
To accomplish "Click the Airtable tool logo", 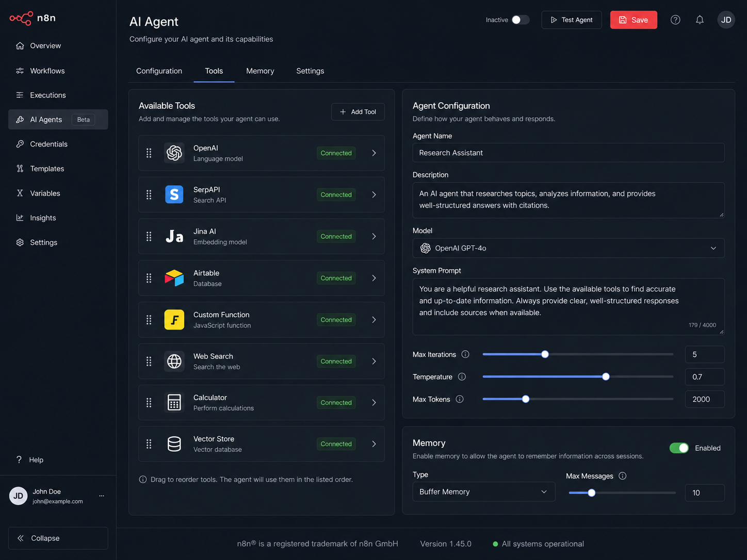I will click(x=174, y=278).
